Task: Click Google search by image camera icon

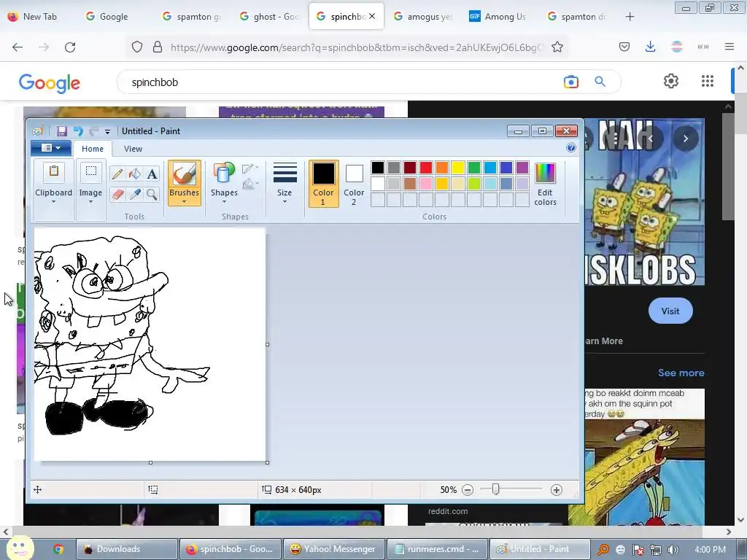Action: pyautogui.click(x=570, y=82)
